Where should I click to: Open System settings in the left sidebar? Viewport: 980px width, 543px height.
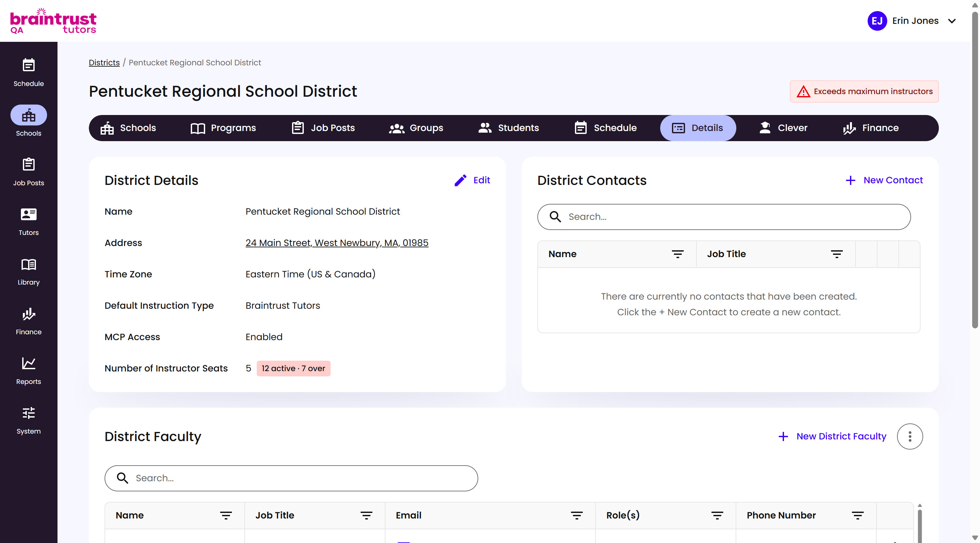click(x=28, y=420)
